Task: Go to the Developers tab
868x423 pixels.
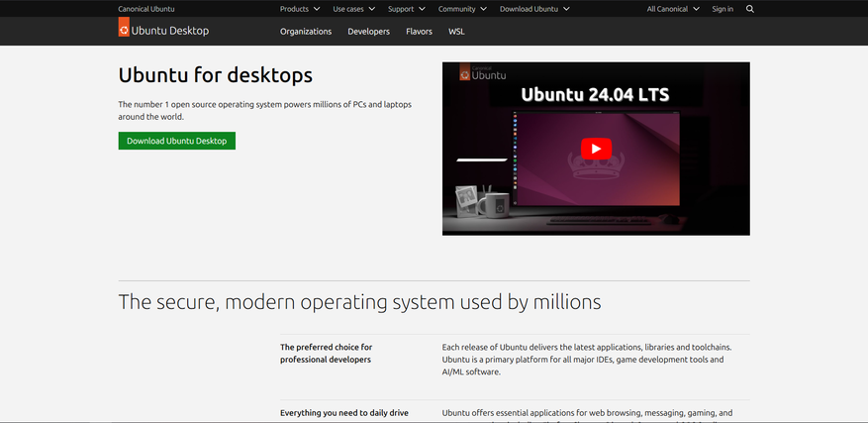Action: [x=369, y=32]
